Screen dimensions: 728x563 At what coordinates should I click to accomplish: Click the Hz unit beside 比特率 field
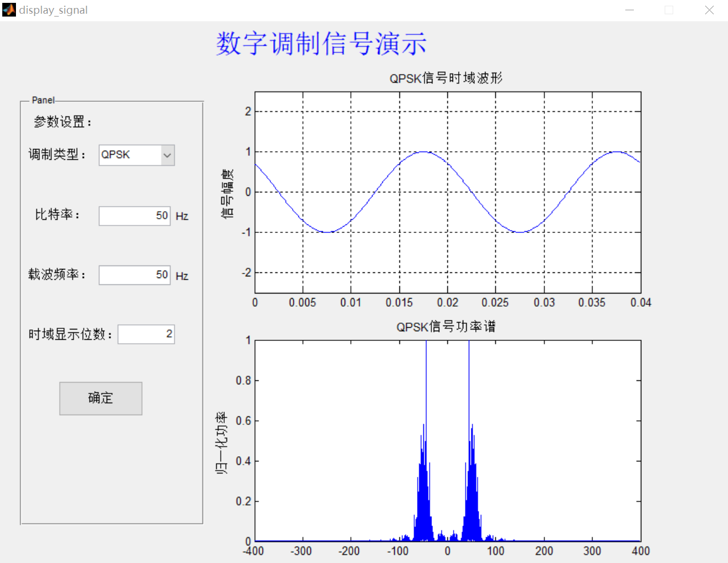(182, 216)
